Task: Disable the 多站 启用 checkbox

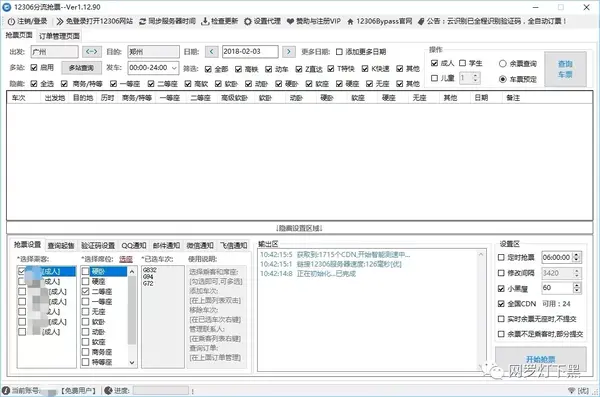Action: coord(34,67)
